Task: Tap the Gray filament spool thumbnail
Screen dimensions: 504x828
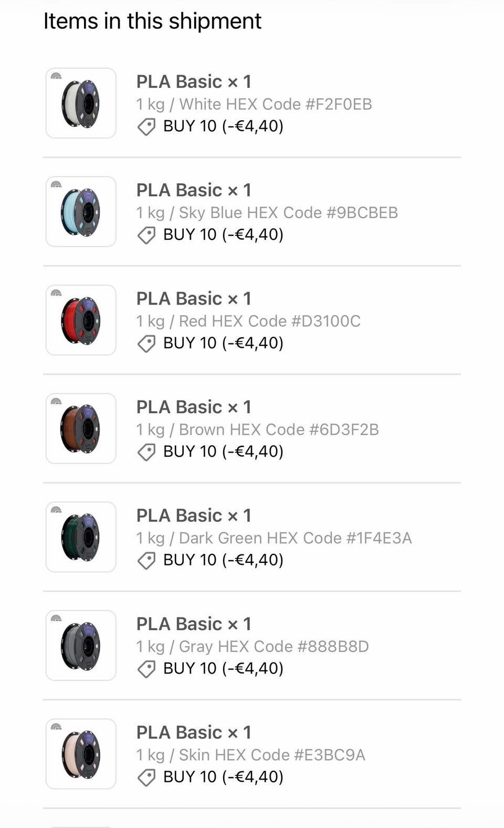Action: 81,645
